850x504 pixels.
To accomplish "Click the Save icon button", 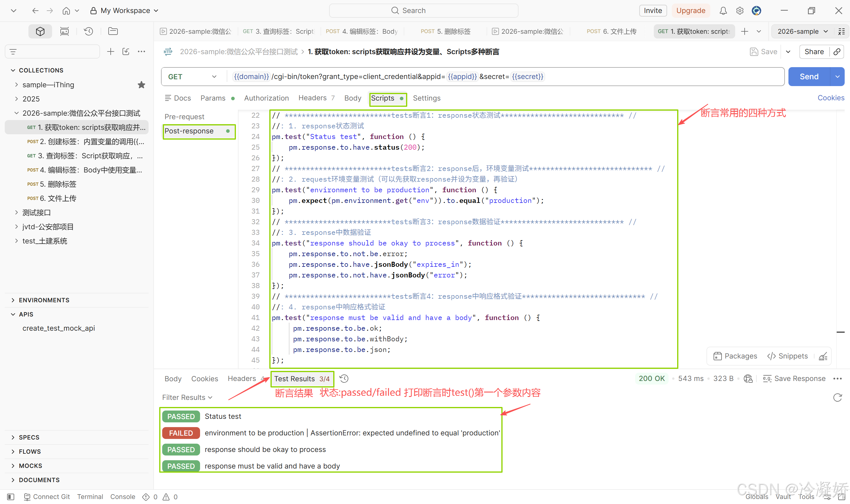I will click(x=763, y=52).
